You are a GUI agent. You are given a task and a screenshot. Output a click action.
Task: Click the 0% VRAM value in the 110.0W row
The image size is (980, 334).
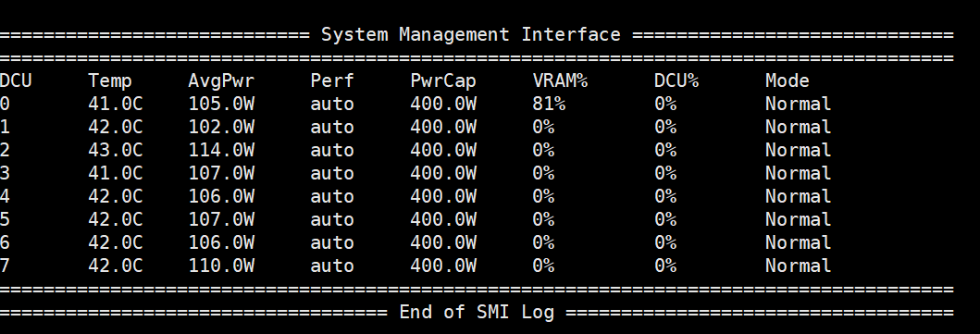pyautogui.click(x=543, y=266)
